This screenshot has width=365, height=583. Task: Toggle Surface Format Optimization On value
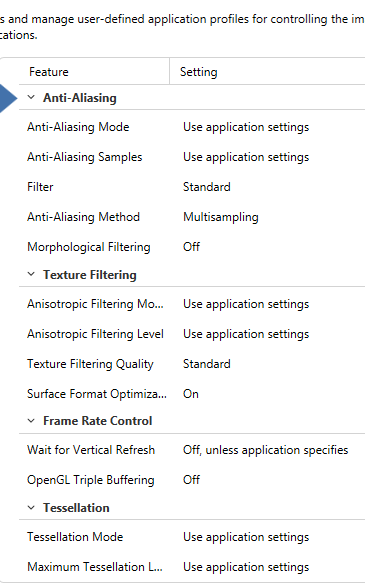pos(191,394)
